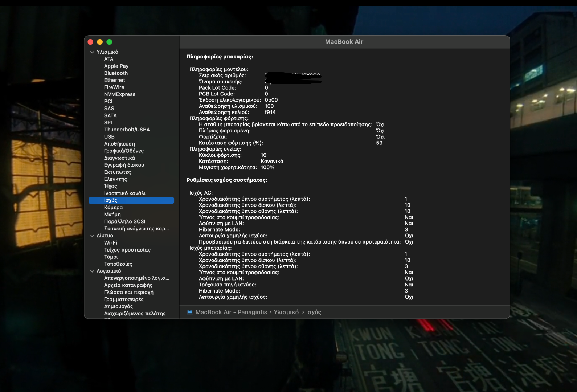Open the Bluetooth hardware entry
This screenshot has height=392, width=577.
[116, 73]
